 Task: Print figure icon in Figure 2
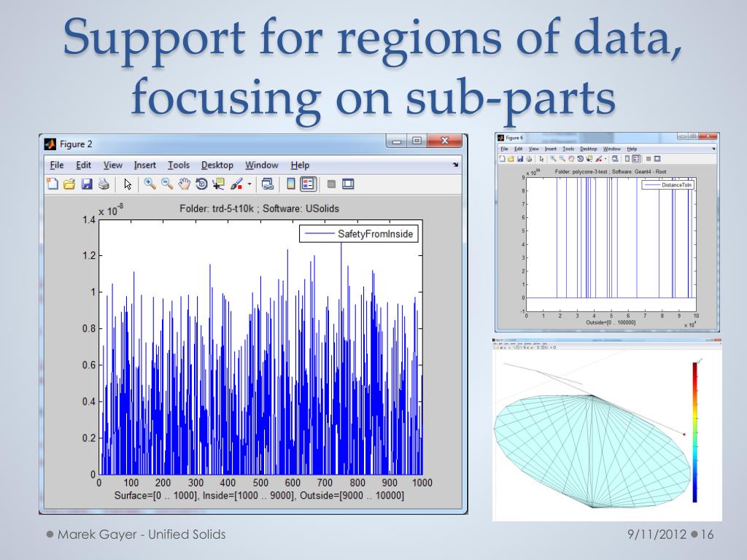click(104, 184)
